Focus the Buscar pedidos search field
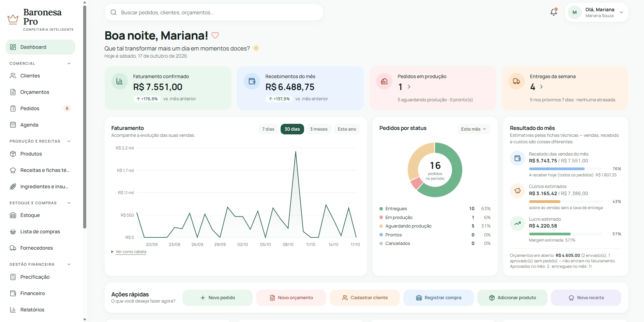This screenshot has width=644, height=322. (214, 12)
